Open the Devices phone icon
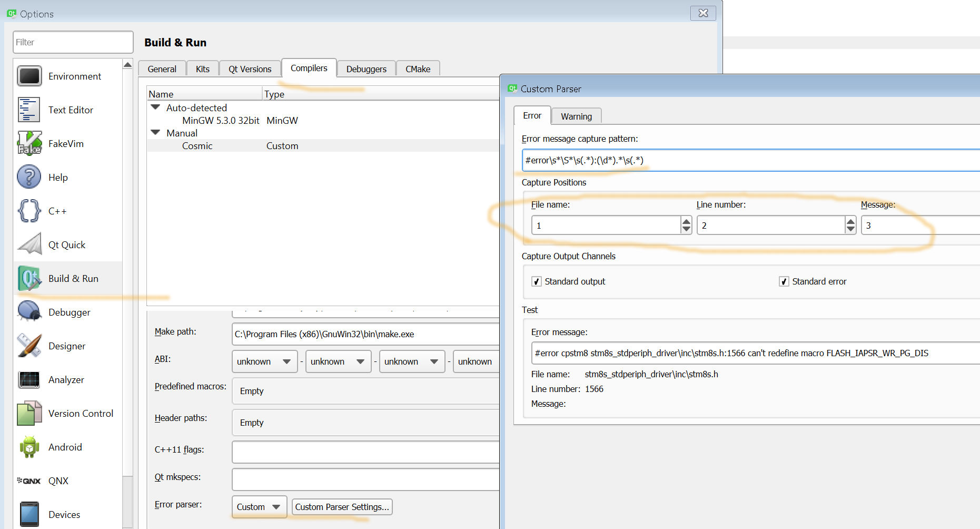980x529 pixels. click(x=29, y=514)
